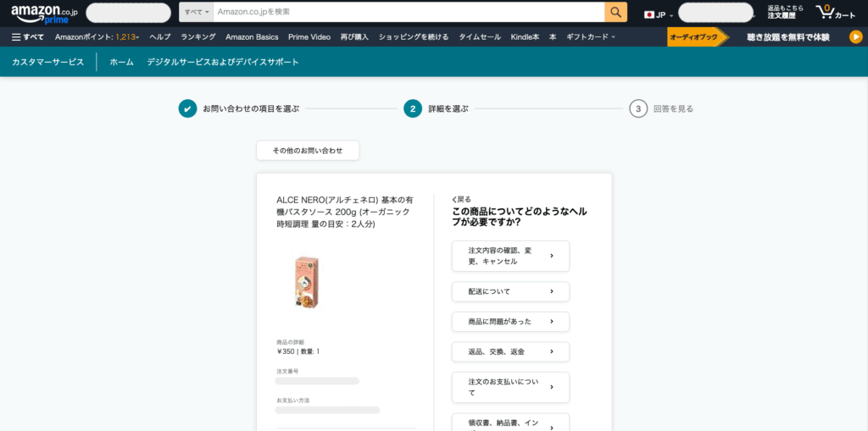This screenshot has width=868, height=431.
Task: Open Prime Video link
Action: pos(309,37)
